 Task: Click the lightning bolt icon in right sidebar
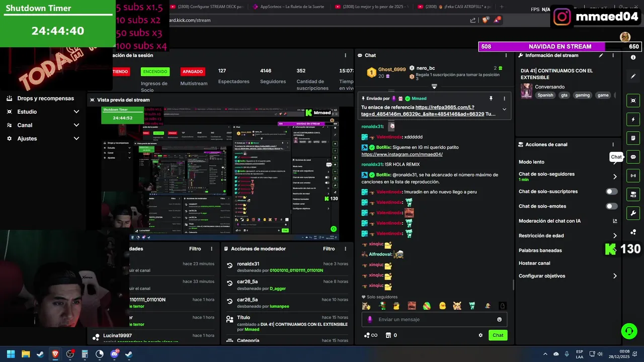pos(633,120)
